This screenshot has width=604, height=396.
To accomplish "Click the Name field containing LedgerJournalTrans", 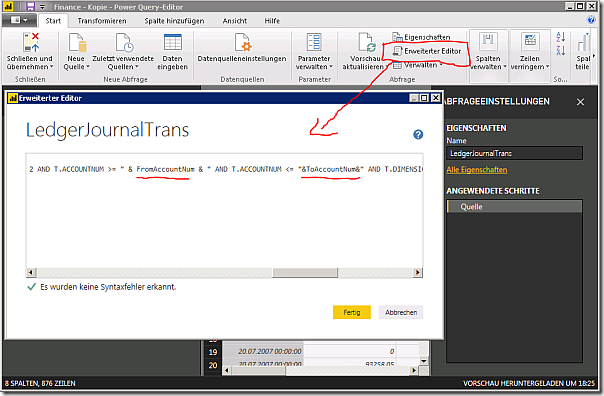I will point(514,153).
